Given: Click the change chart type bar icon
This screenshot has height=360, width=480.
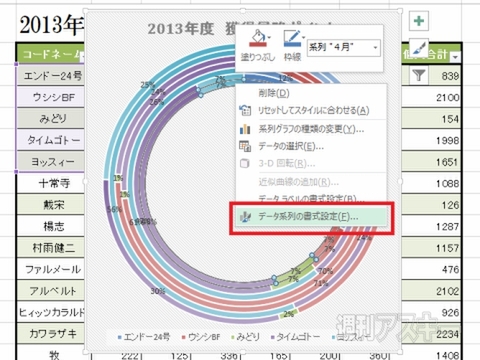Looking at the screenshot, I should coord(245,129).
